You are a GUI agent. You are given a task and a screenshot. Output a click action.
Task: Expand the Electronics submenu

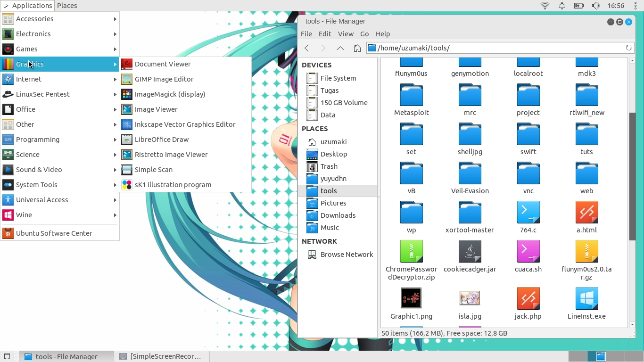tap(60, 34)
